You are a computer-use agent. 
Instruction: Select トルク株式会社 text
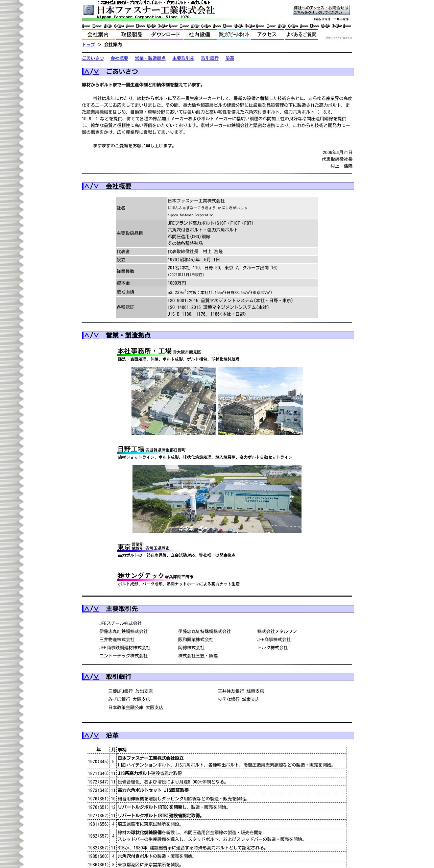tap(272, 648)
